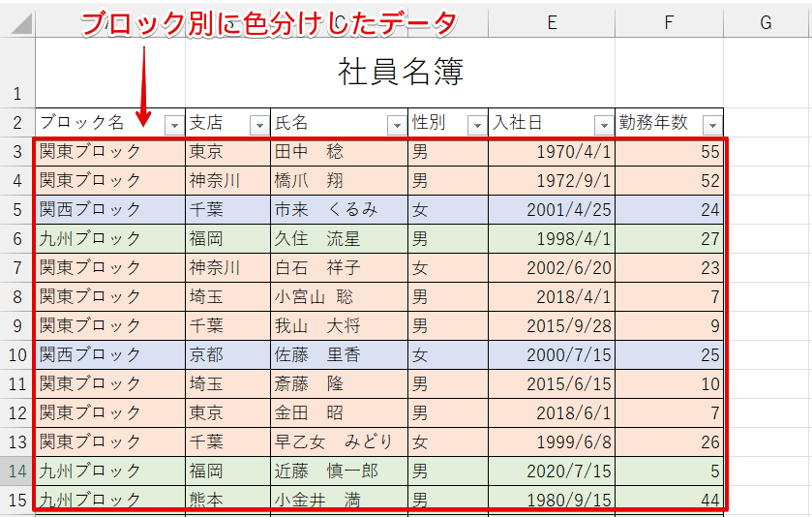Select cell with name 久住 流星
This screenshot has height=517, width=812.
coord(339,239)
